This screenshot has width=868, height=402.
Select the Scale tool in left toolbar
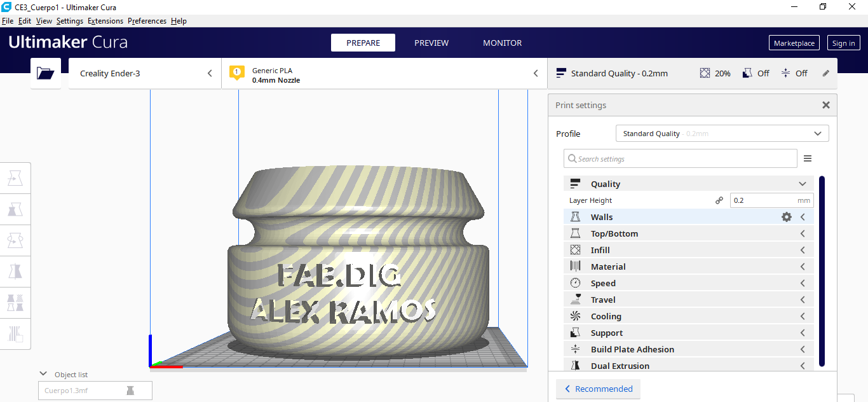pyautogui.click(x=15, y=209)
